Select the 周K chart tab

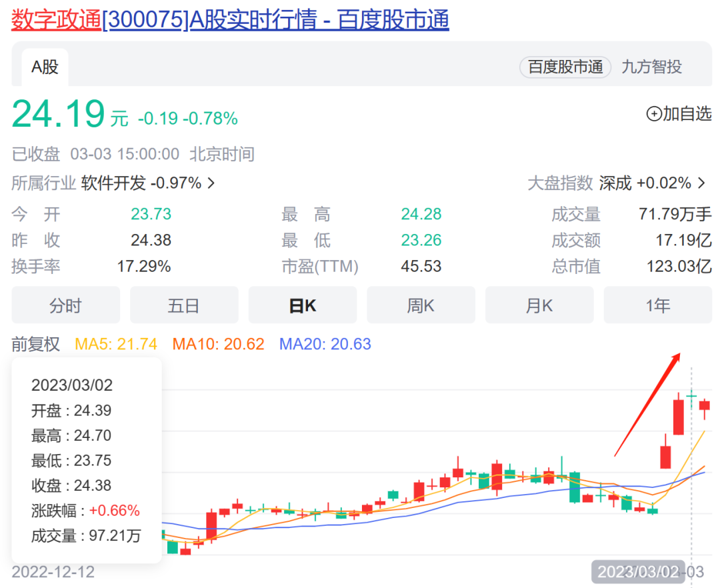point(421,305)
